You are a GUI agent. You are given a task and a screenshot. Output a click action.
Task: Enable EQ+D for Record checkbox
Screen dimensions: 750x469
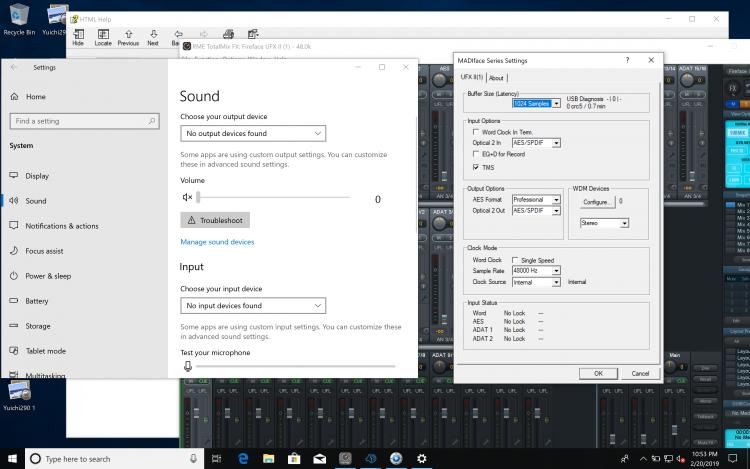475,153
